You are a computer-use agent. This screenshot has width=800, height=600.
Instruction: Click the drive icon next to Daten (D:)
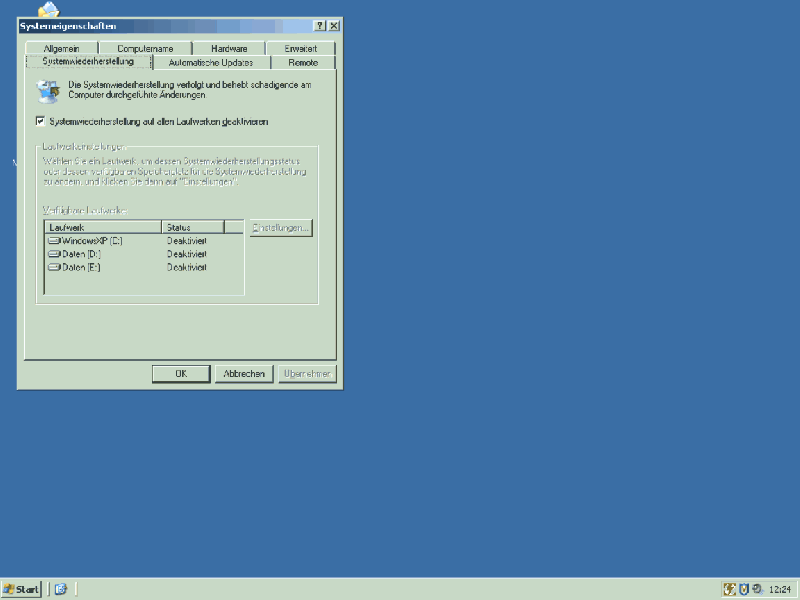54,254
